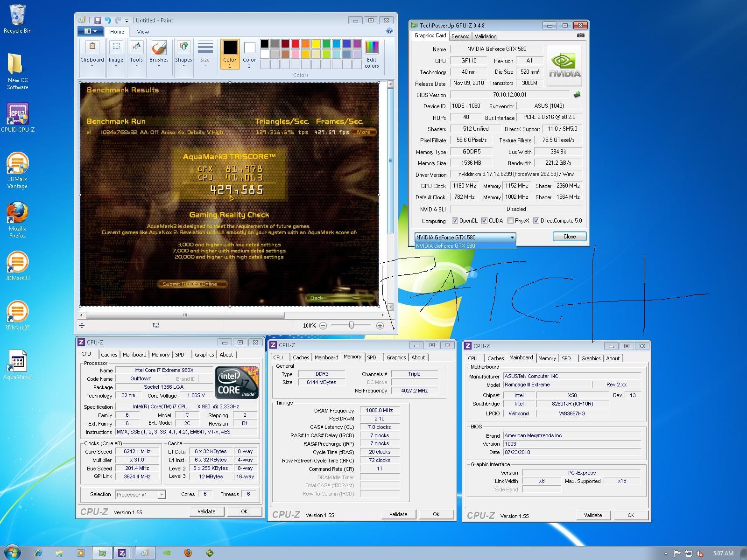The height and width of the screenshot is (560, 747).
Task: Click the Redo arrow in Paint's title bar
Action: [118, 21]
